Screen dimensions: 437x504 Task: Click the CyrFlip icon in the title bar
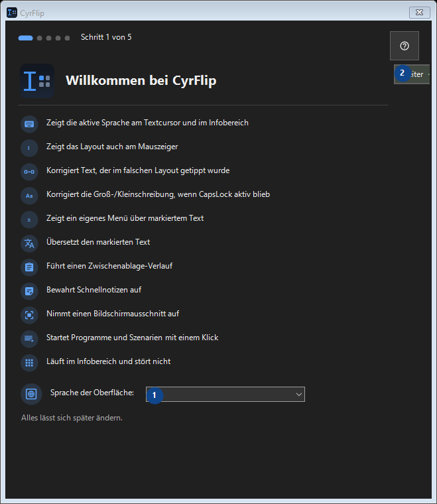tap(12, 13)
